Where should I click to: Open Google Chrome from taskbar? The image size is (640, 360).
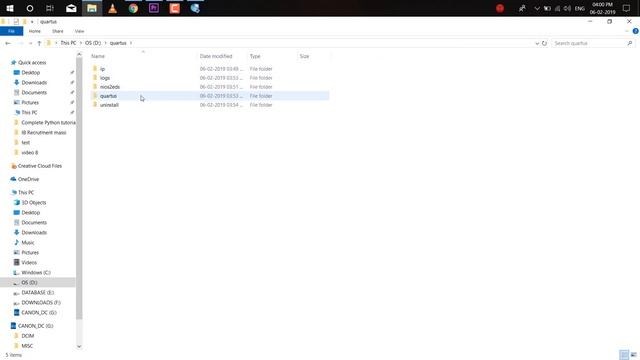click(133, 8)
